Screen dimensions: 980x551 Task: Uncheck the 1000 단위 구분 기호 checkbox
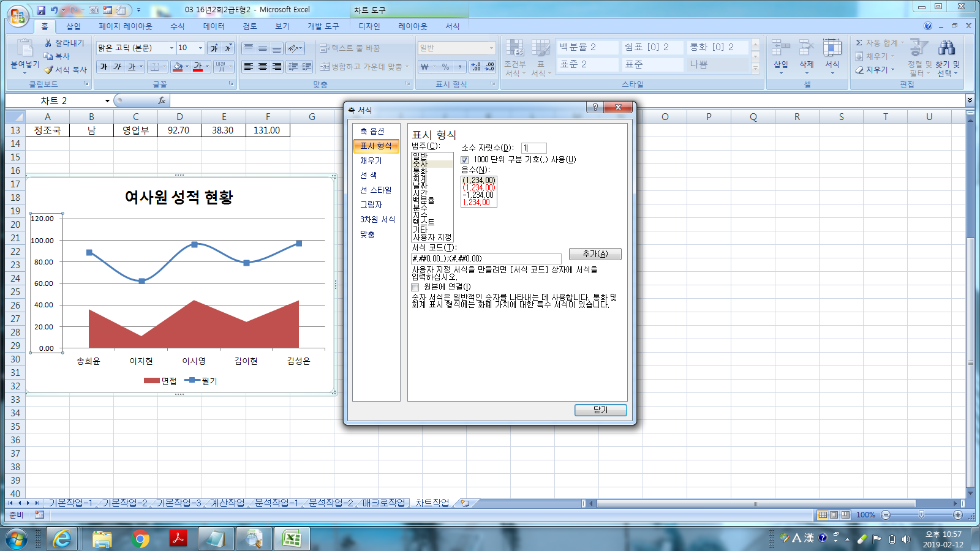click(465, 160)
